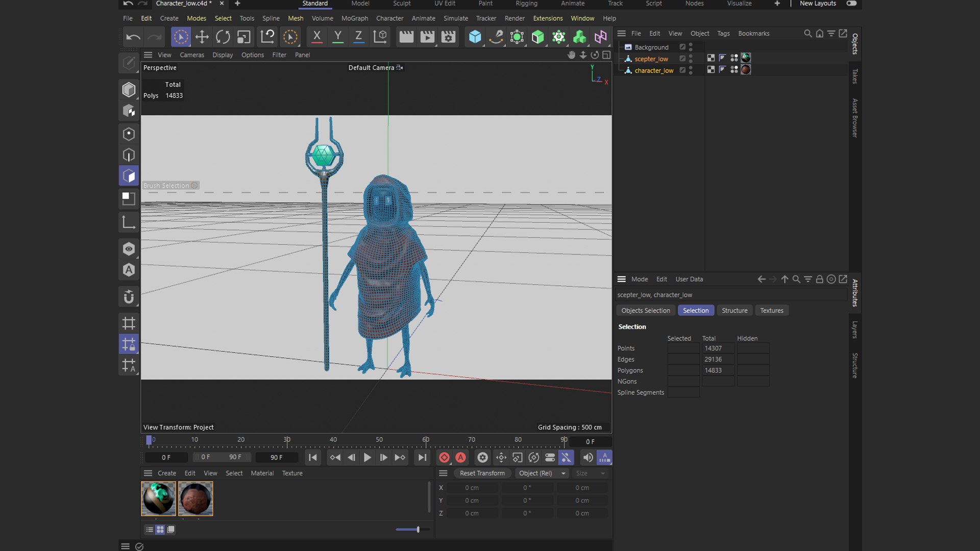Open the Object (Rel) dropdown
Screen dimensions: 980x551
coord(542,473)
